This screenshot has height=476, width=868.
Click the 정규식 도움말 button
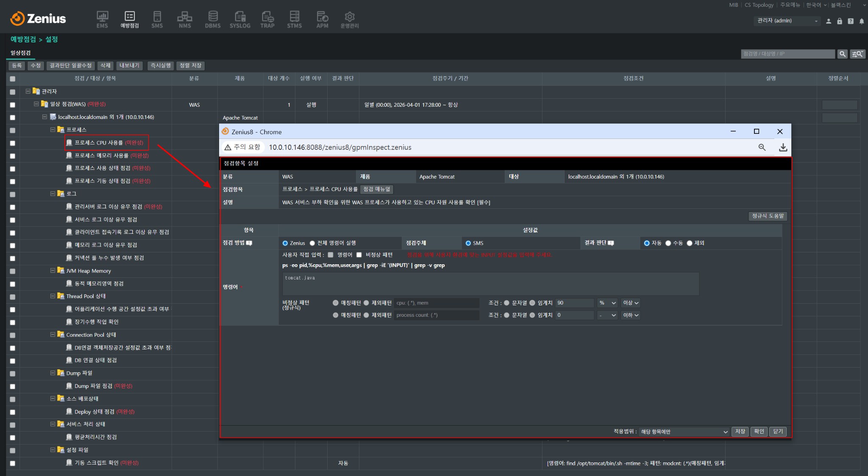[x=768, y=216]
